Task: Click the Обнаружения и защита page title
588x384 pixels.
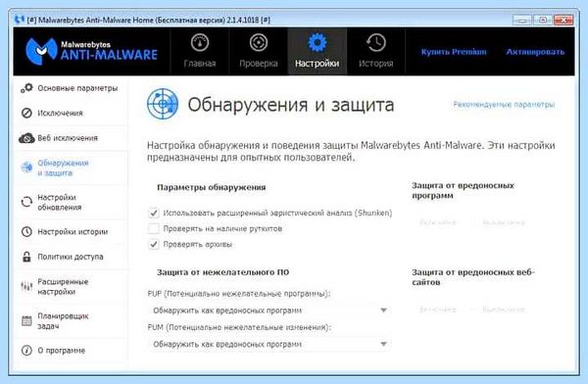Action: [x=291, y=105]
